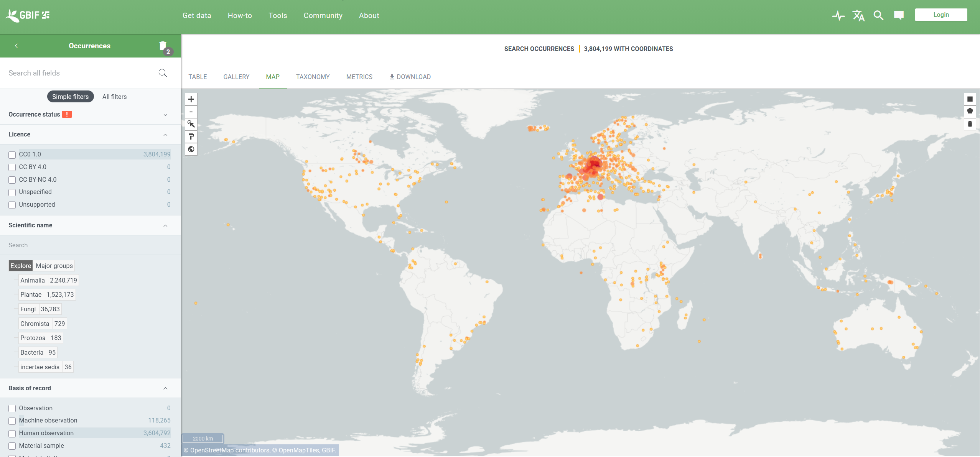Switch to All filters
This screenshot has height=457, width=980.
pos(114,97)
